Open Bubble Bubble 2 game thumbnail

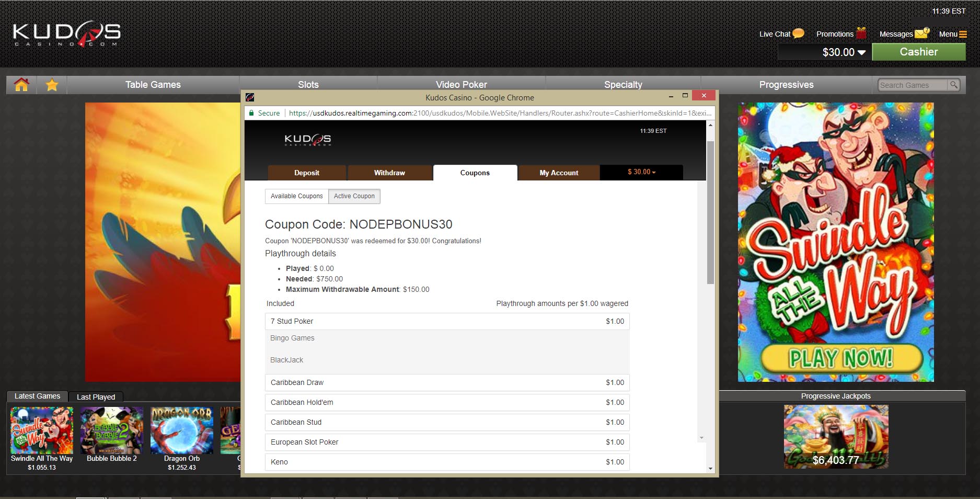tap(112, 430)
